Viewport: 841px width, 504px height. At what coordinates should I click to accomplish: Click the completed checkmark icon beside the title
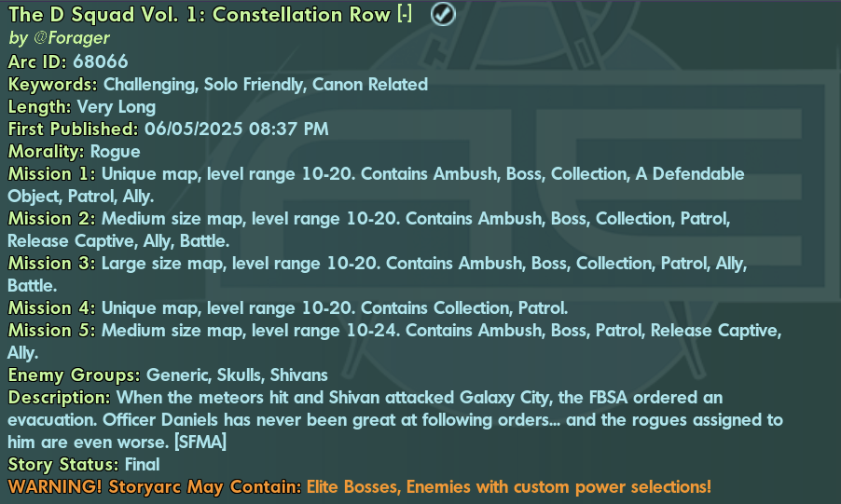pos(443,14)
